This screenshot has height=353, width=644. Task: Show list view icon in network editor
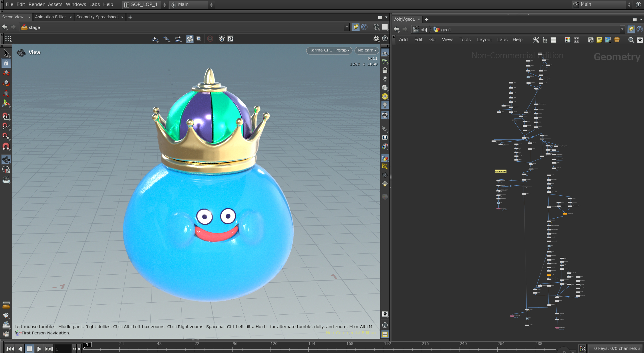click(x=553, y=40)
